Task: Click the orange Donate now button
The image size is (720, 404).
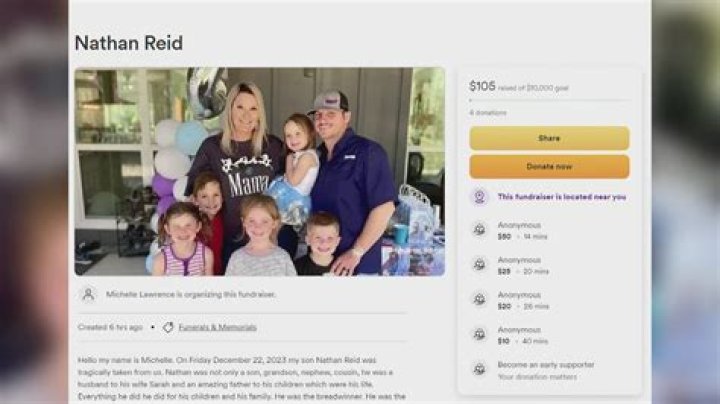Action: click(549, 167)
